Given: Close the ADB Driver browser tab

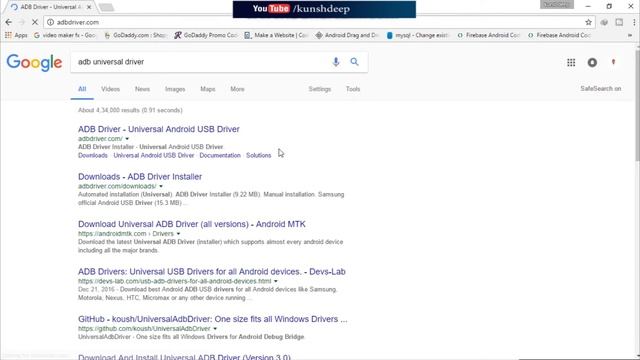Looking at the screenshot, I should [x=89, y=7].
